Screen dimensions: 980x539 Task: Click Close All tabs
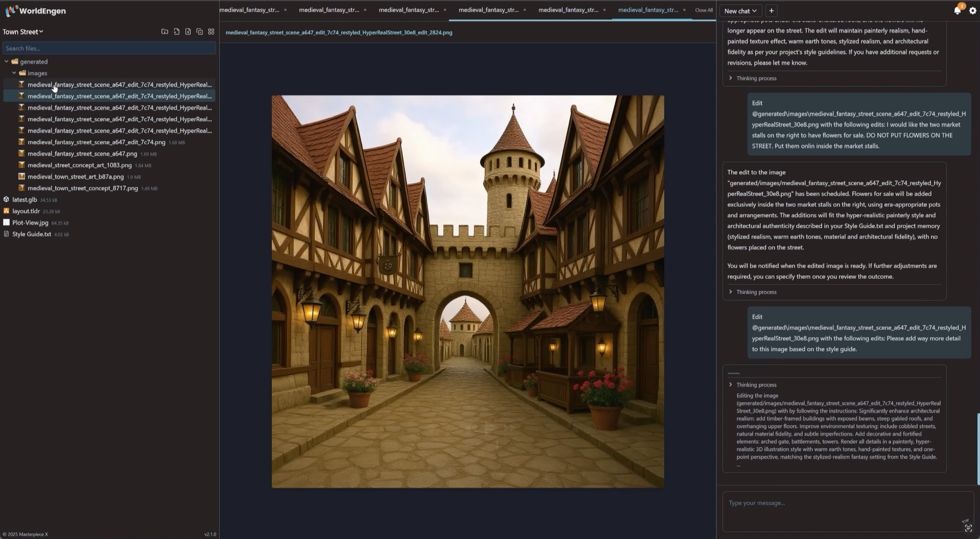[x=704, y=10]
